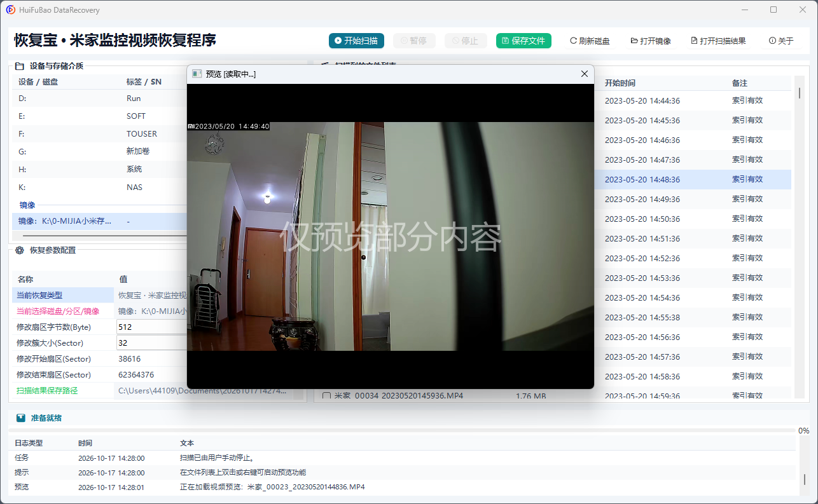Click the 备注 column header
The height and width of the screenshot is (504, 818).
739,83
